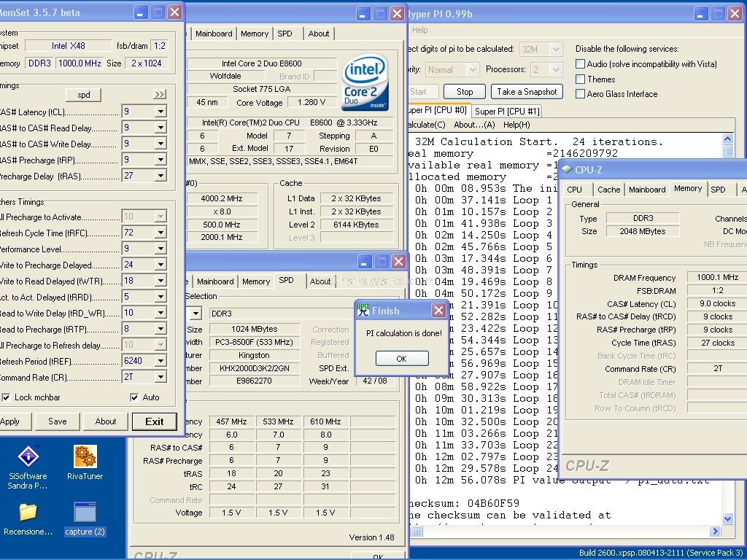Open the About tab in top CPU-Z window

319,34
